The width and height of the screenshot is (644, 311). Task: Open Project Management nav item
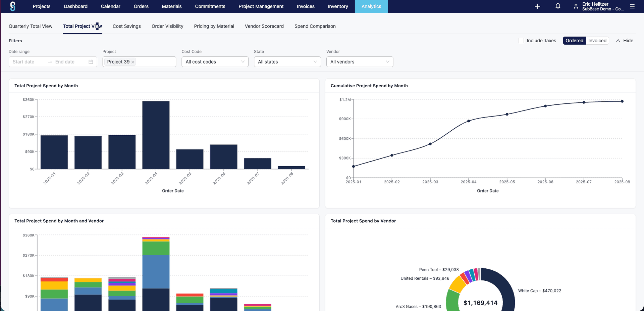[x=261, y=6]
